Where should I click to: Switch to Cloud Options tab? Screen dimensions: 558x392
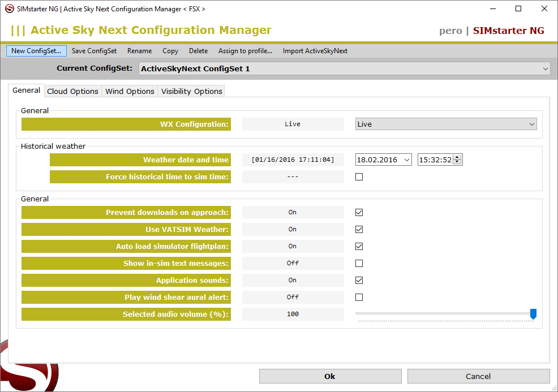(72, 91)
